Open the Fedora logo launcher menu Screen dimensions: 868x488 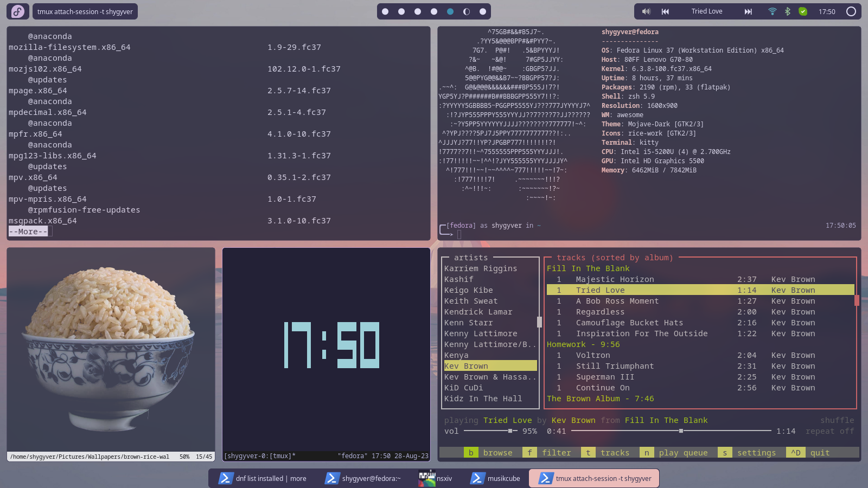coord(18,11)
